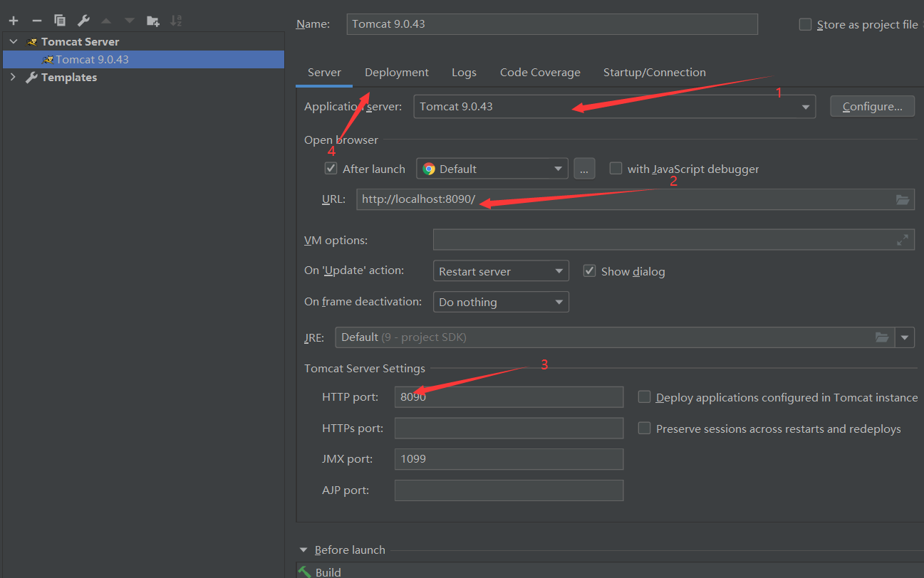
Task: Check Deploy applications configured in Tomcat instance
Action: point(644,397)
